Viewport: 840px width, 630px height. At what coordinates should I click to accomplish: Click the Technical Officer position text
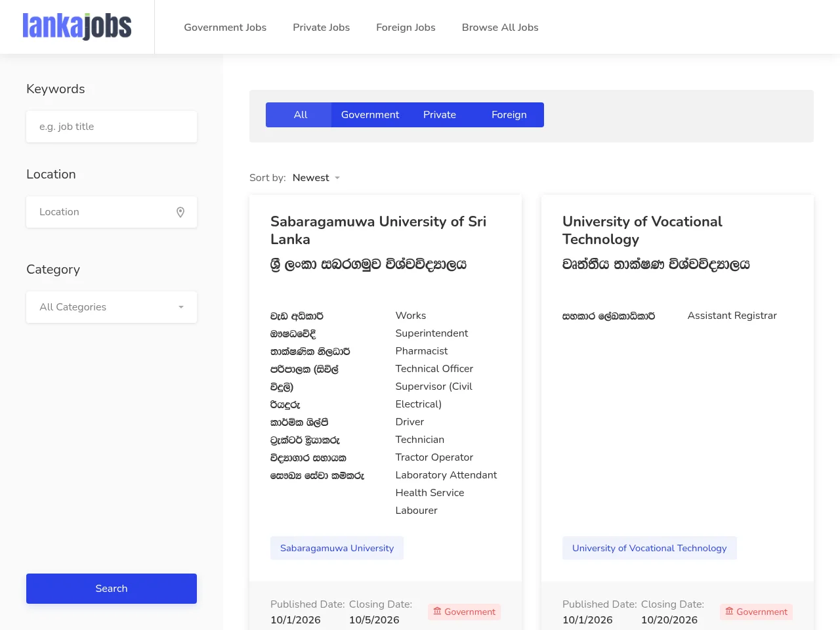[434, 369]
